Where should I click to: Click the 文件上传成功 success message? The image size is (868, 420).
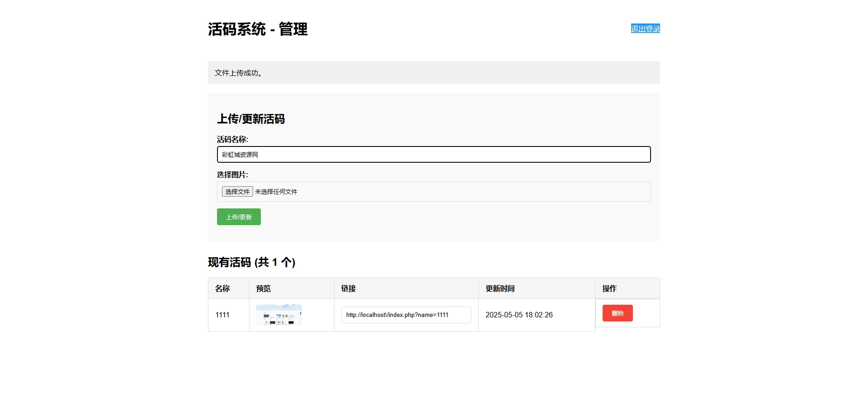238,72
